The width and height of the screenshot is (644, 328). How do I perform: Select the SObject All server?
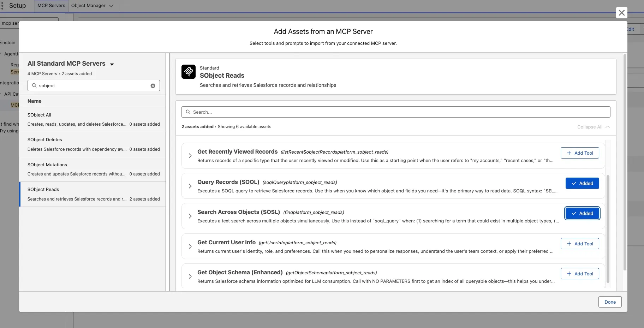point(93,120)
